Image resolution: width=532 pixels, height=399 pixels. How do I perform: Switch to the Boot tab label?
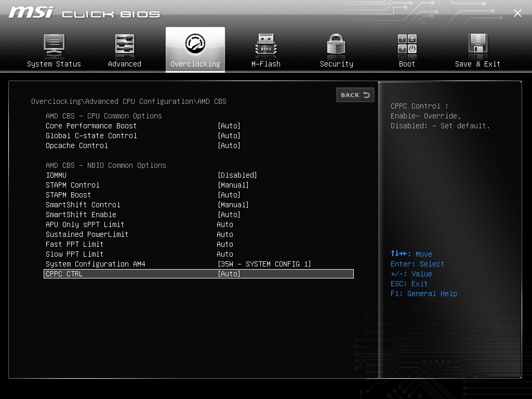coord(407,64)
